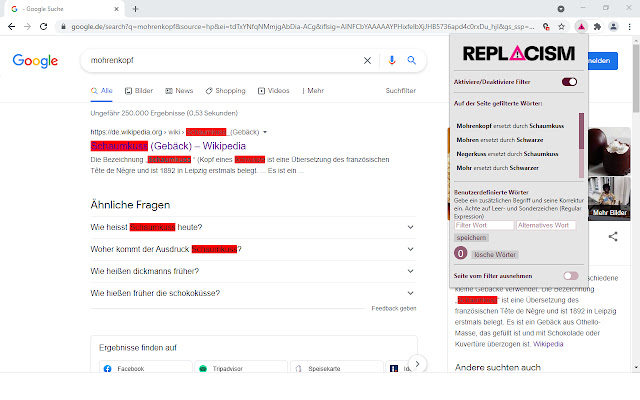Click the Feedback geben link
This screenshot has height=400, width=640.
click(x=393, y=309)
